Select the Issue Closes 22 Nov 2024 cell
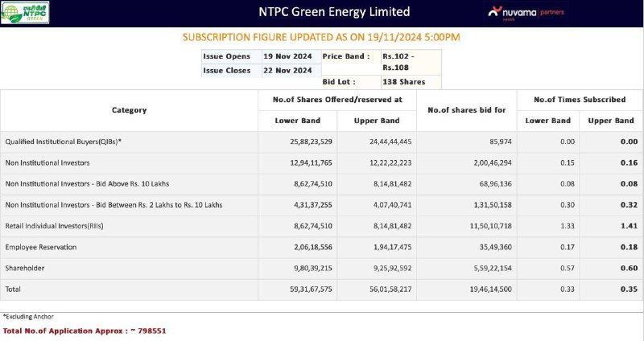644x341 pixels. 291,71
